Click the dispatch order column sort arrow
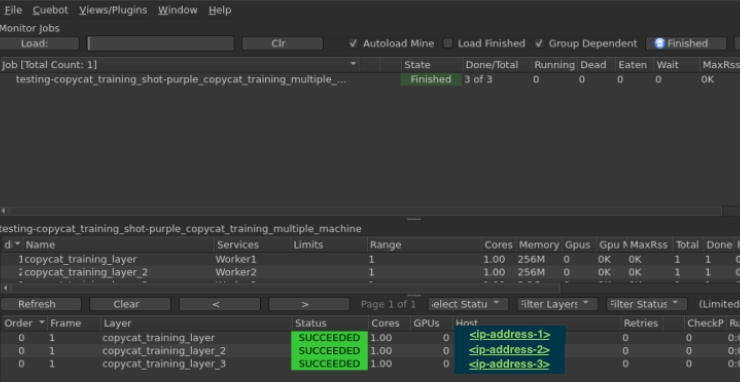 [x=17, y=244]
